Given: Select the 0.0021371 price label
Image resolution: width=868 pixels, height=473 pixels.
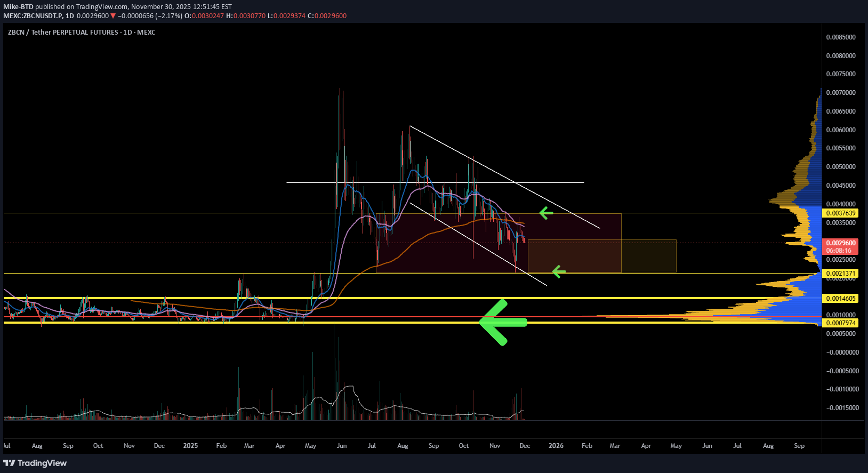Looking at the screenshot, I should click(x=841, y=274).
